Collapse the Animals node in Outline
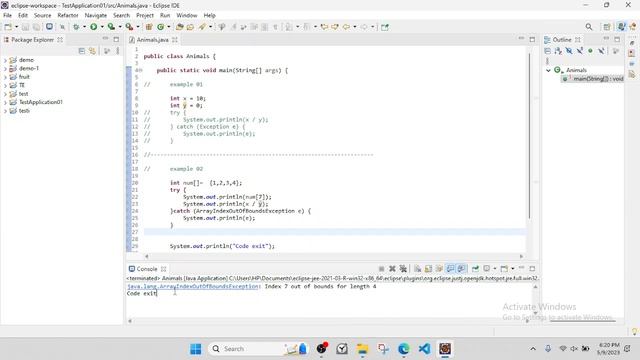 pos(549,70)
